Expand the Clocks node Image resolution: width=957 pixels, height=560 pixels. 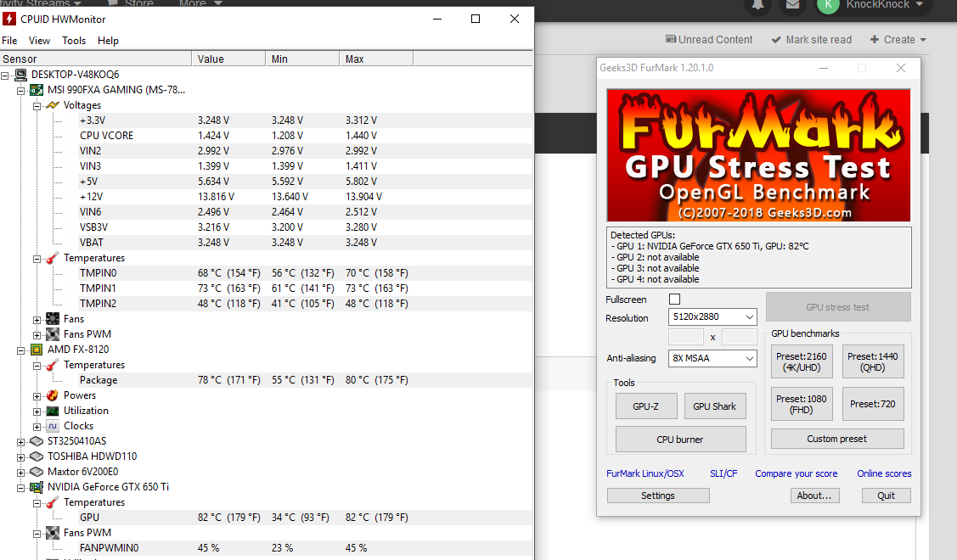coord(37,427)
